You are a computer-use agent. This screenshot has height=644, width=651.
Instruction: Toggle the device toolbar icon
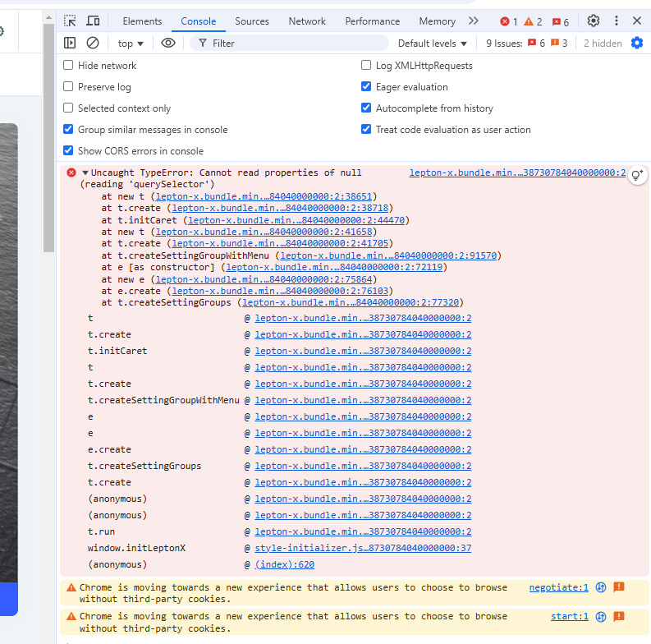click(93, 21)
